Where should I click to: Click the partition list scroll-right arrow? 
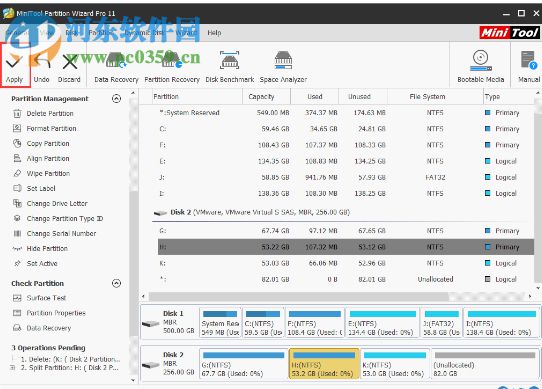530,296
